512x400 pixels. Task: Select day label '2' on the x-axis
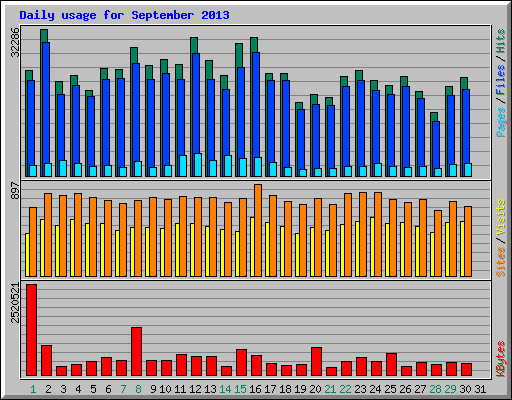(48, 389)
